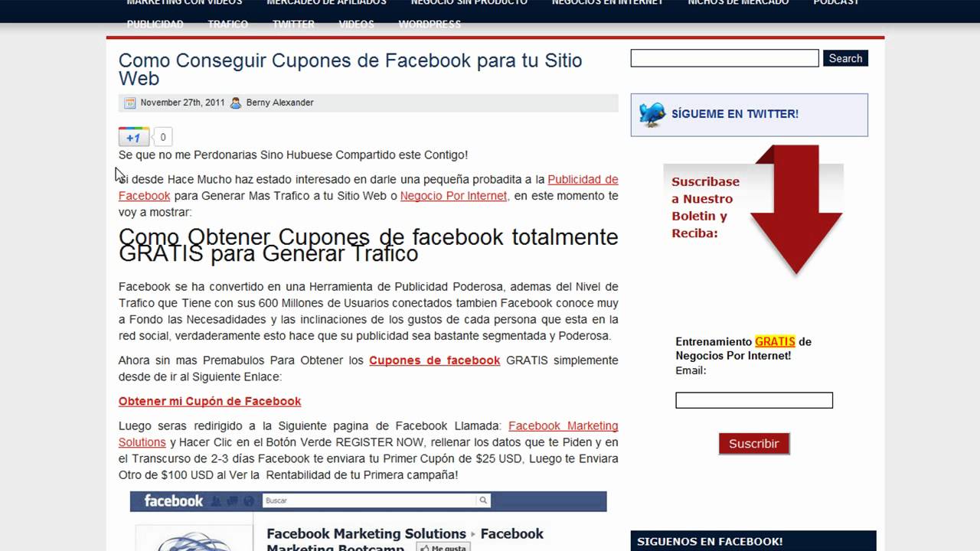
Task: Follow the Negocio Por Internet link
Action: click(x=453, y=196)
